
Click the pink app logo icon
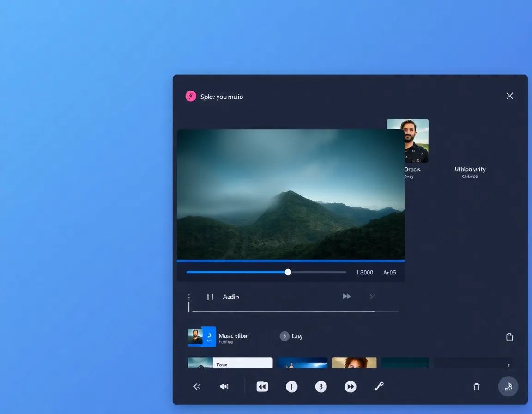191,96
